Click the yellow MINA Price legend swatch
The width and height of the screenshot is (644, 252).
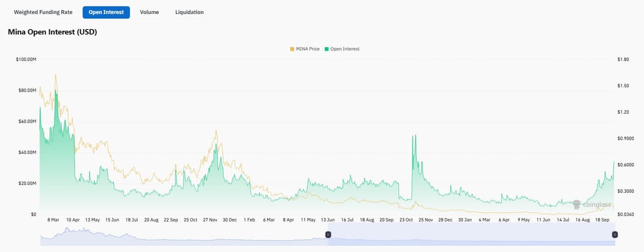click(x=292, y=49)
